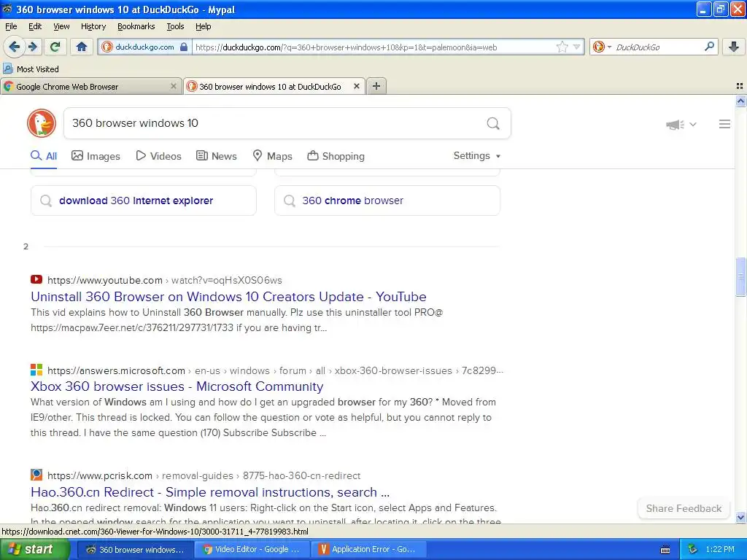
Task: Switch to Maps results
Action: tap(273, 156)
